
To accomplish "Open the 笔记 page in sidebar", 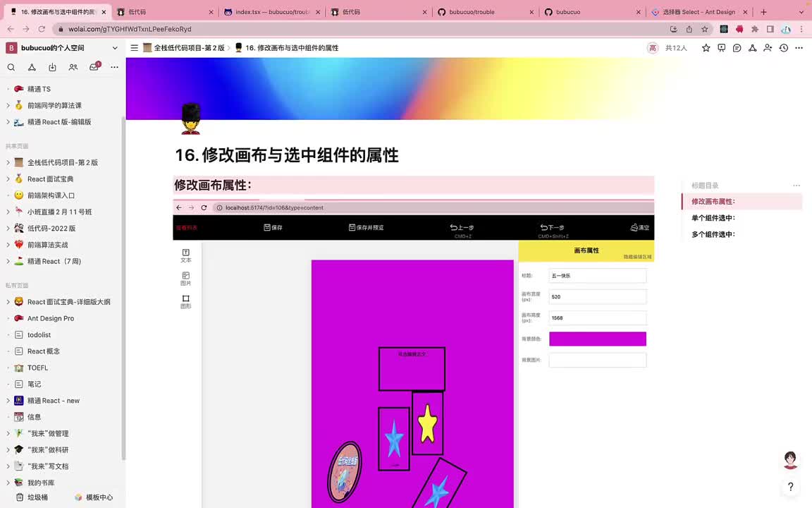I will [34, 384].
